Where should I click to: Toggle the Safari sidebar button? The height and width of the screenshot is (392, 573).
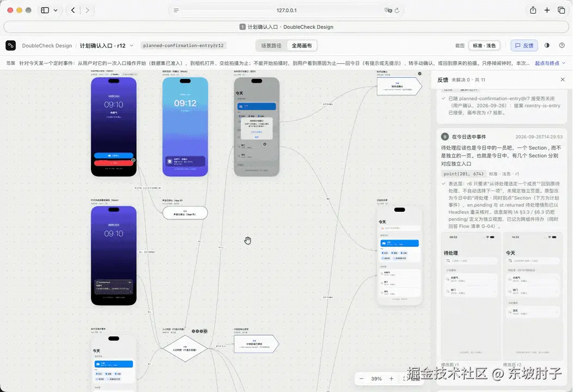point(45,10)
